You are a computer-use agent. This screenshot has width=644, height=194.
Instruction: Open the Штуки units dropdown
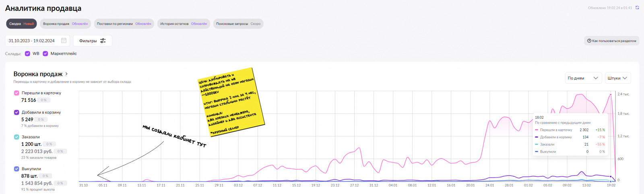(x=617, y=78)
